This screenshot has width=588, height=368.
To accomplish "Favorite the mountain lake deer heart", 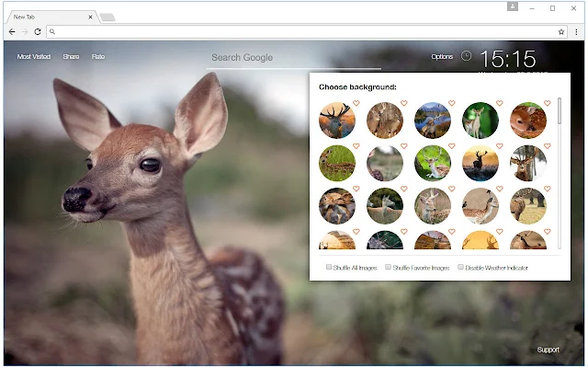I will (452, 103).
